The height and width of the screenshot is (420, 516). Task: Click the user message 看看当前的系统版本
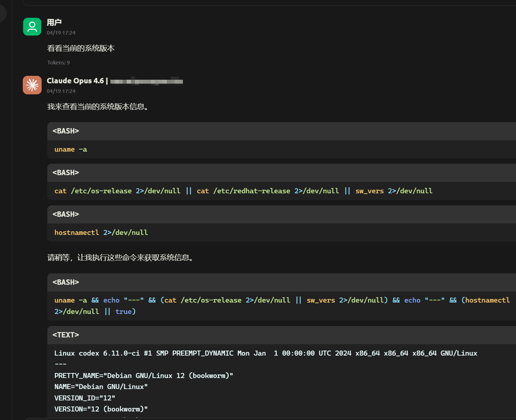pos(81,48)
